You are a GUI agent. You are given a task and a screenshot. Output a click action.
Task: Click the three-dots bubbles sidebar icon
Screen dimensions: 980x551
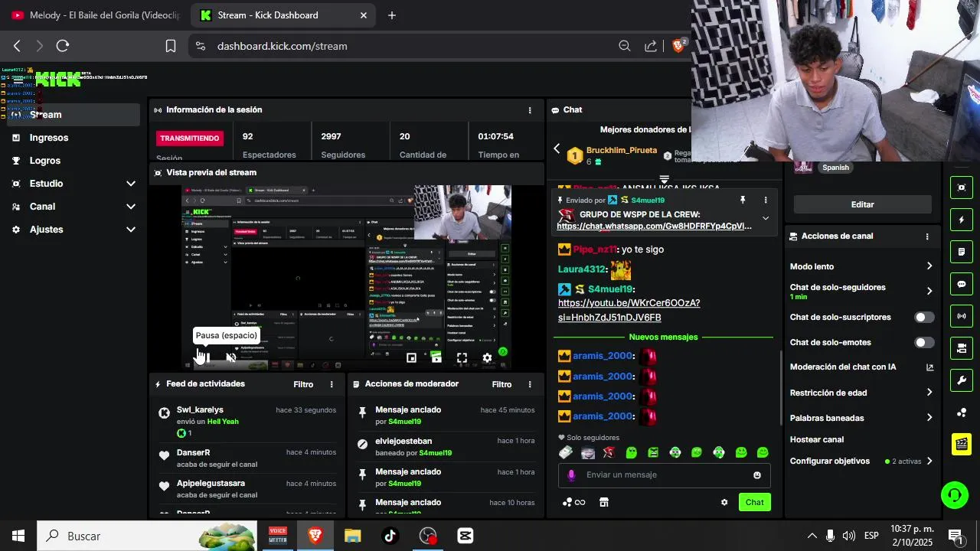point(962,413)
